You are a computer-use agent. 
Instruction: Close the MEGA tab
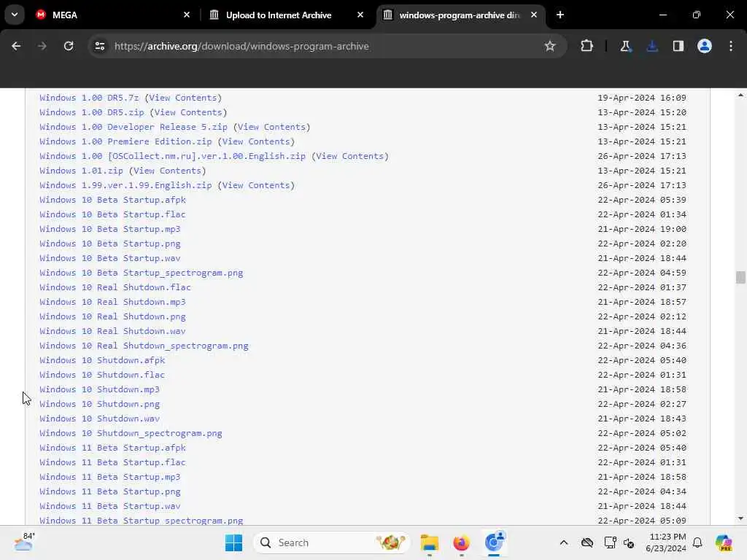tap(187, 15)
